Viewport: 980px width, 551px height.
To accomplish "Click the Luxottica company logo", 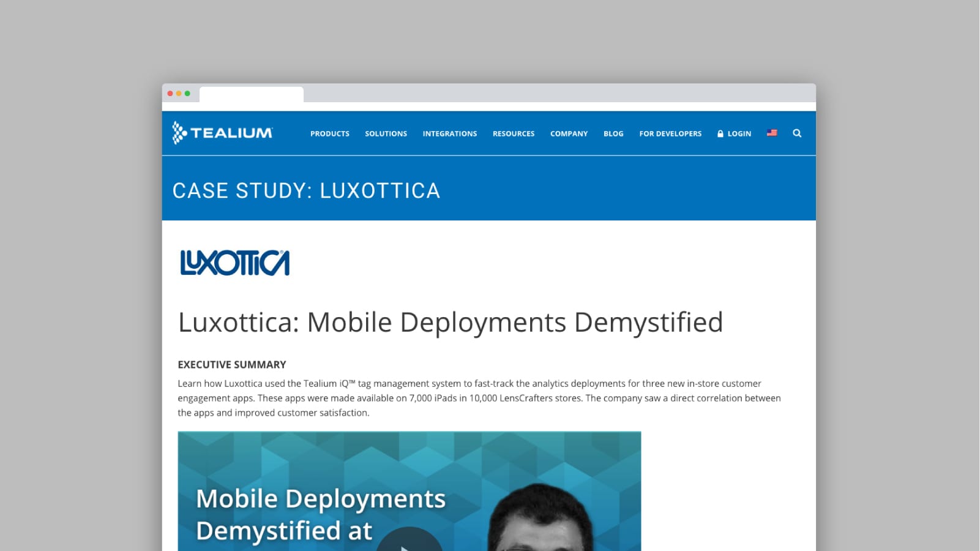I will 234,263.
